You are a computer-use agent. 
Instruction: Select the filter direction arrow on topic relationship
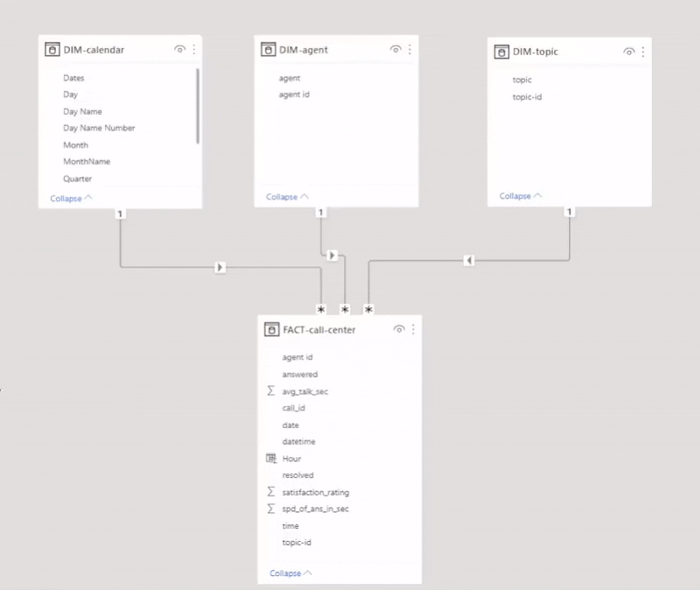coord(469,260)
